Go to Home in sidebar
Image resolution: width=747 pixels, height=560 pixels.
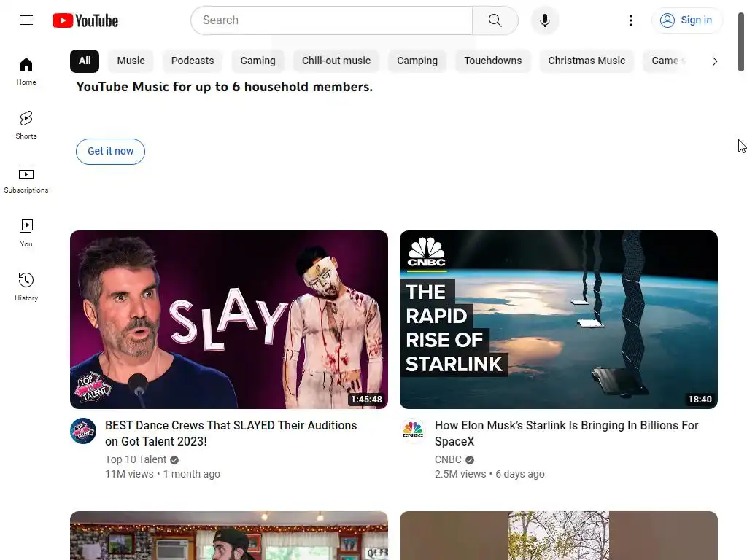pos(26,71)
